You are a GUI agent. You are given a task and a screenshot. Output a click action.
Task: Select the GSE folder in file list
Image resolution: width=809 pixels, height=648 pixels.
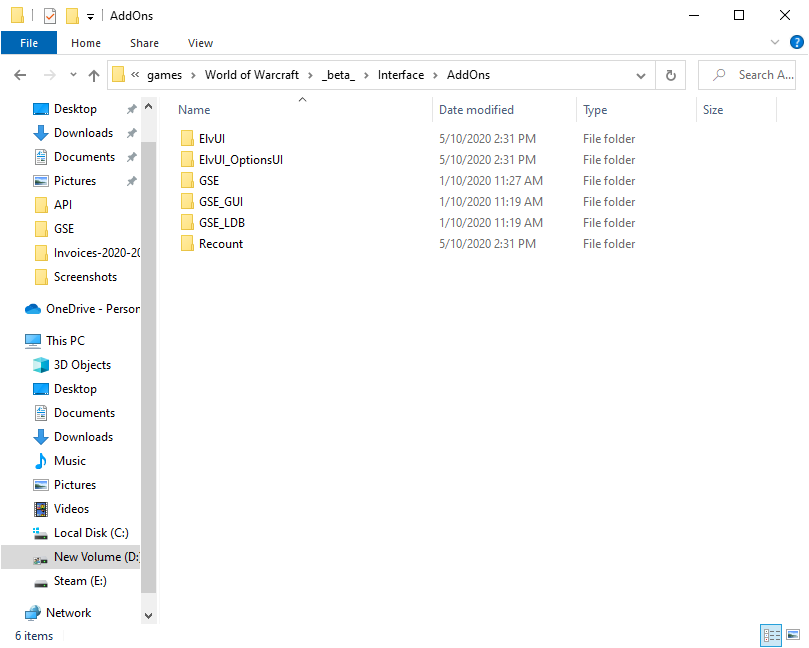pos(209,181)
